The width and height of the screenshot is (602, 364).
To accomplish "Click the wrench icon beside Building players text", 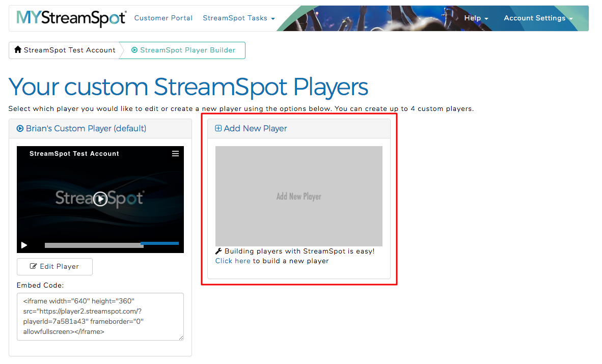I will (218, 251).
